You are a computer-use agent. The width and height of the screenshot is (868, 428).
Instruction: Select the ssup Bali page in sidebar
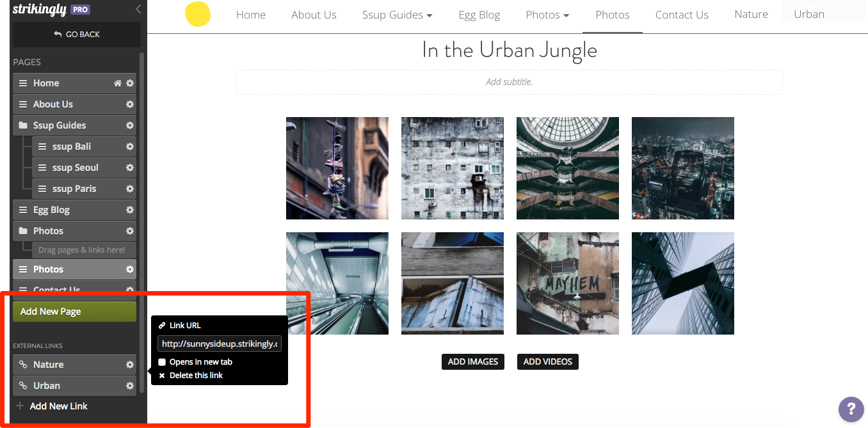click(x=84, y=147)
